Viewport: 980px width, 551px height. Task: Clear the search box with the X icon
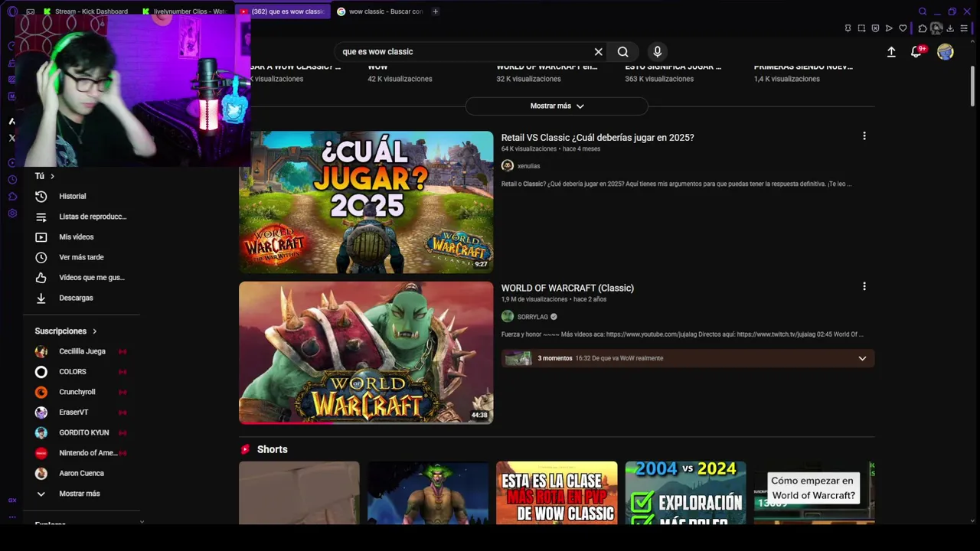(x=599, y=51)
